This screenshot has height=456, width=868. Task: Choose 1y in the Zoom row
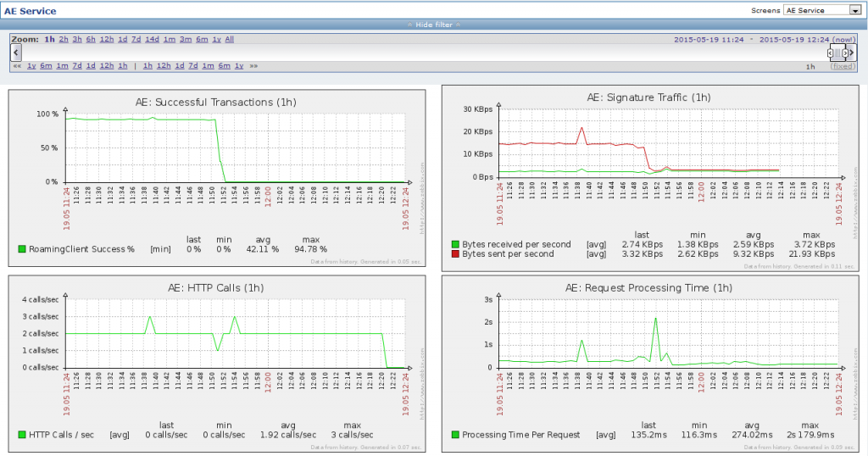[216, 39]
